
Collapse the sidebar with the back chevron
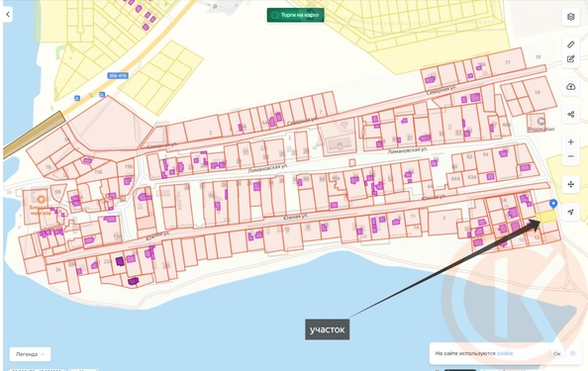(x=8, y=15)
